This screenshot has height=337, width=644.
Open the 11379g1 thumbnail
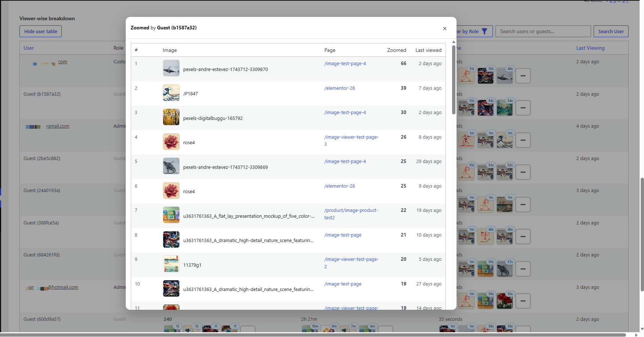click(x=171, y=264)
